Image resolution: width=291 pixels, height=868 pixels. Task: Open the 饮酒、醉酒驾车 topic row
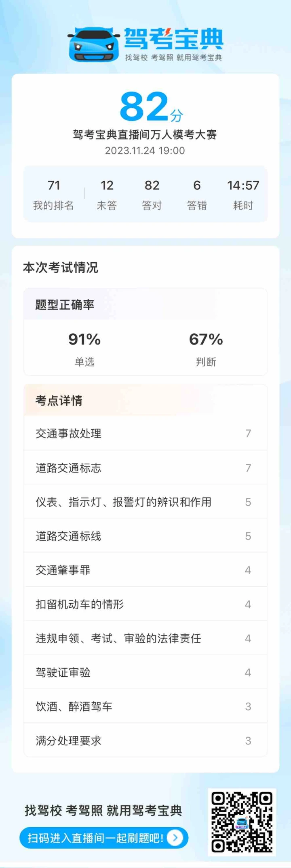(x=145, y=706)
